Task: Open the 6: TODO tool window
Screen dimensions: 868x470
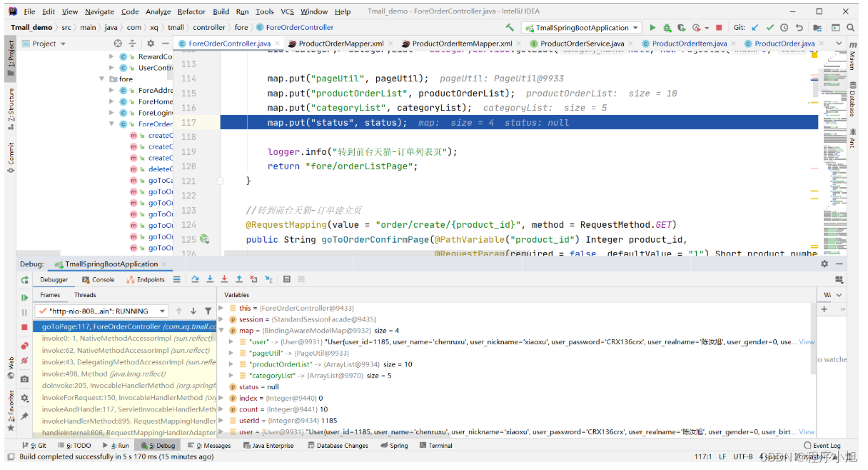Action: click(74, 446)
